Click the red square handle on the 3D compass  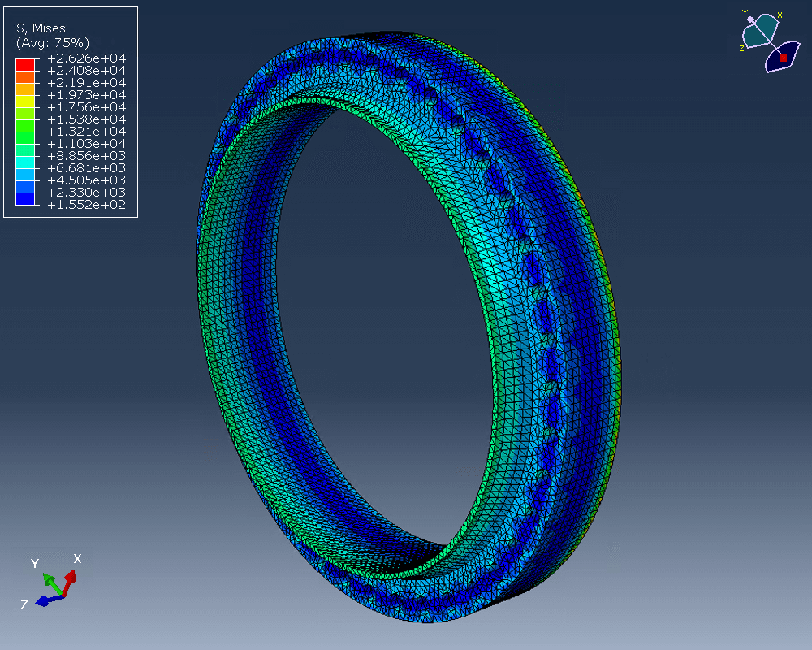[x=783, y=58]
